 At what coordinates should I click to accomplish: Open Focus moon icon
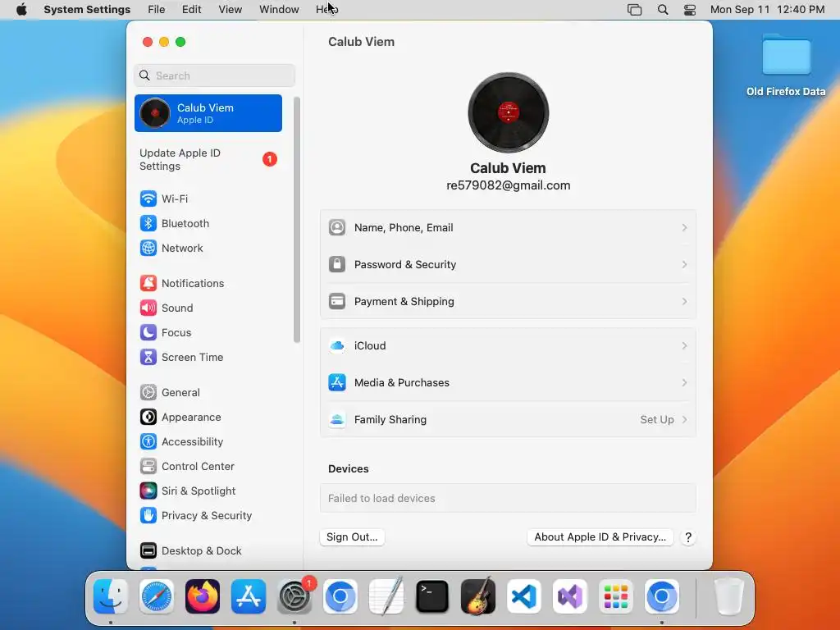pyautogui.click(x=148, y=333)
